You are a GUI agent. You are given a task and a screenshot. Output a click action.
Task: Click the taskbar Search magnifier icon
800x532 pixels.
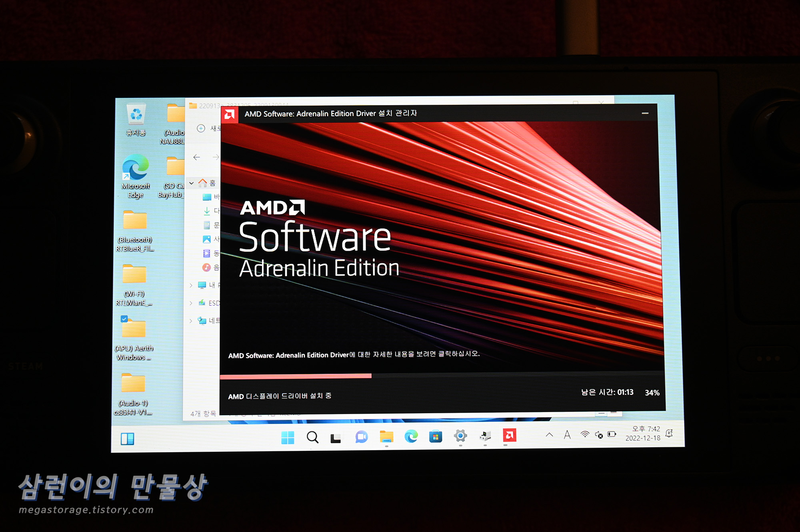click(x=312, y=437)
